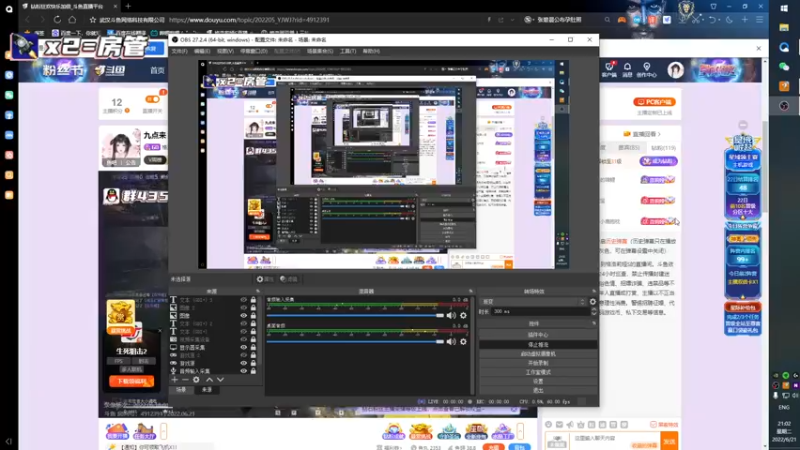The width and height of the screenshot is (800, 450).
Task: Mute the first mixer track speaker icon
Action: click(x=451, y=315)
